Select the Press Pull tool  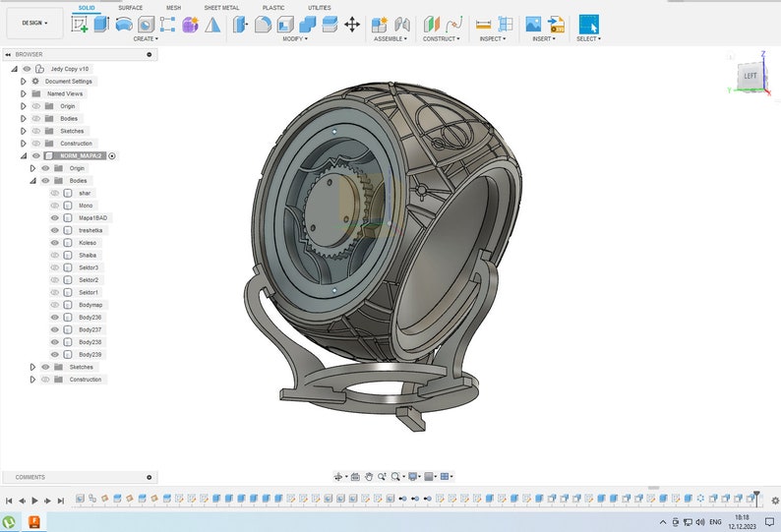click(x=240, y=24)
